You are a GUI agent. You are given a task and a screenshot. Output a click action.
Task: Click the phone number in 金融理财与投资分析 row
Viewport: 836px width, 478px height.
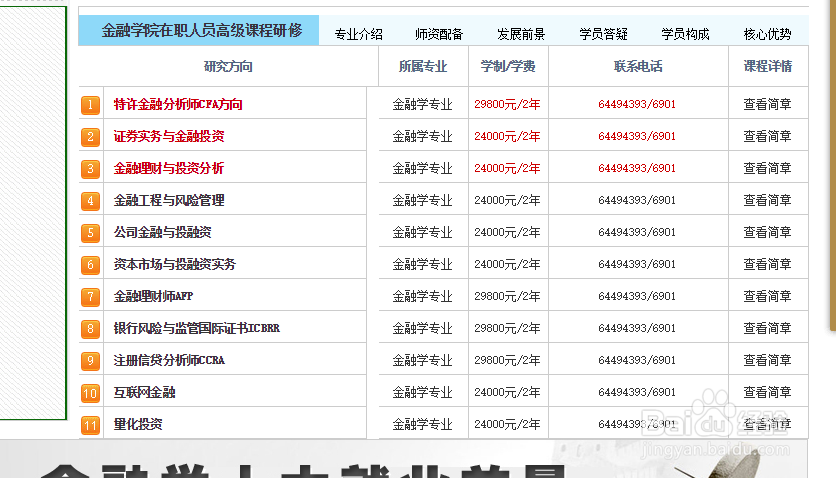tap(637, 168)
